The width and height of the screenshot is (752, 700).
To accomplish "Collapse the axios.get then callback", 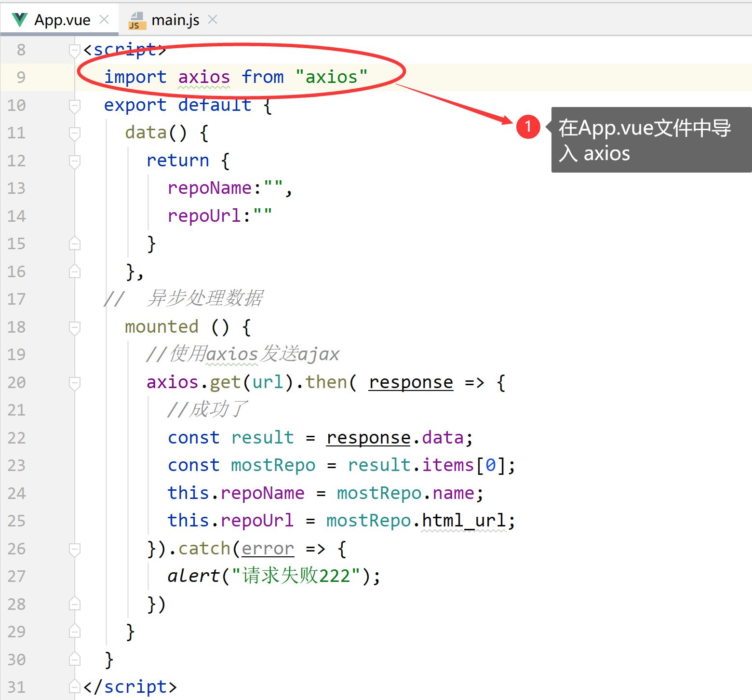I will click(x=75, y=382).
